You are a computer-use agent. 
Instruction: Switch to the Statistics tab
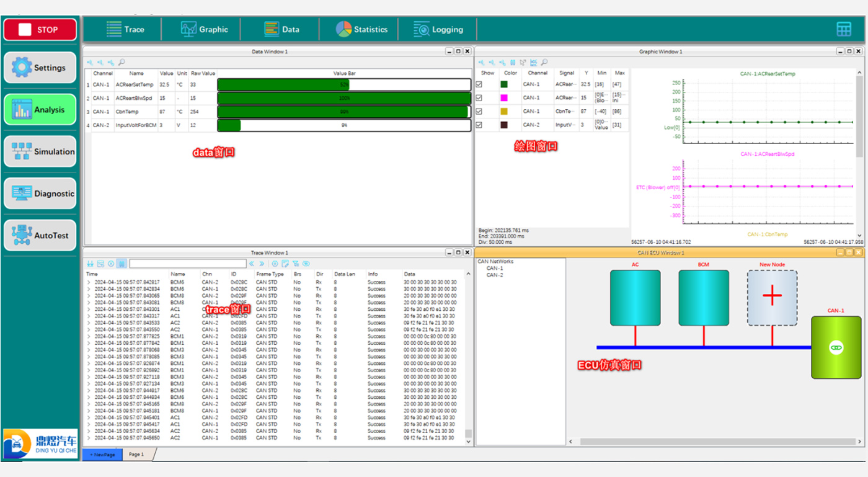(x=361, y=29)
